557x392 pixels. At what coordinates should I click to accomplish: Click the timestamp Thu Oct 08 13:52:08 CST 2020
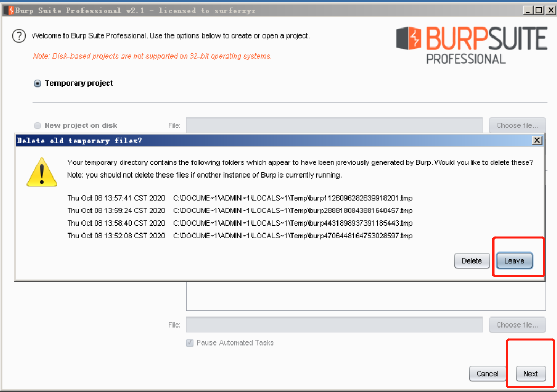[116, 236]
